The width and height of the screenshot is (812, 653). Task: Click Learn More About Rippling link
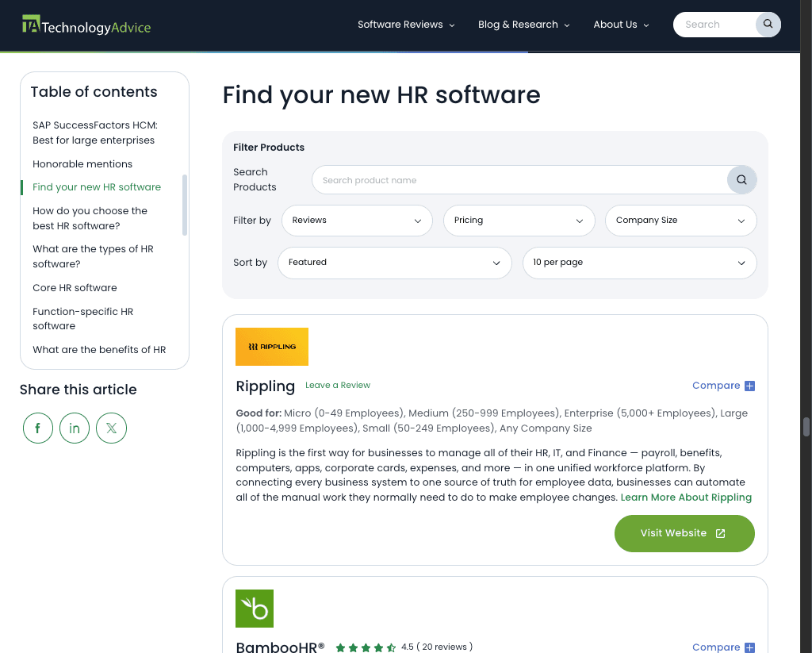pos(686,497)
